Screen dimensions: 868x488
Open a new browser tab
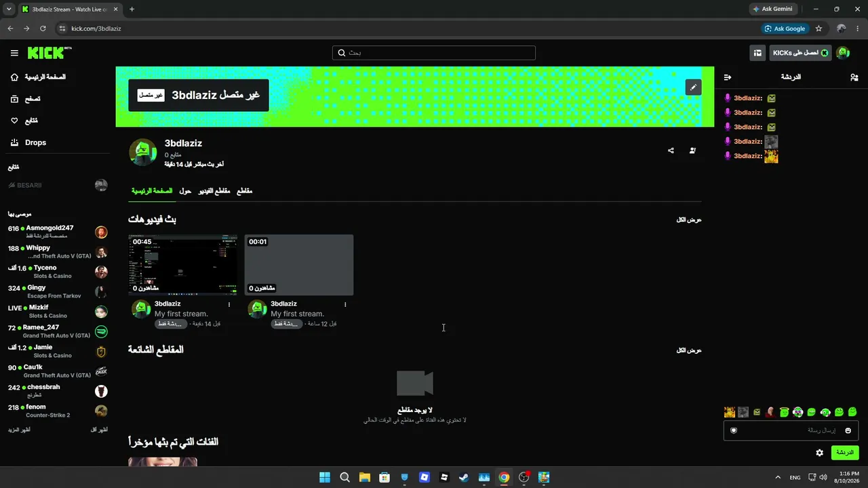pos(132,9)
